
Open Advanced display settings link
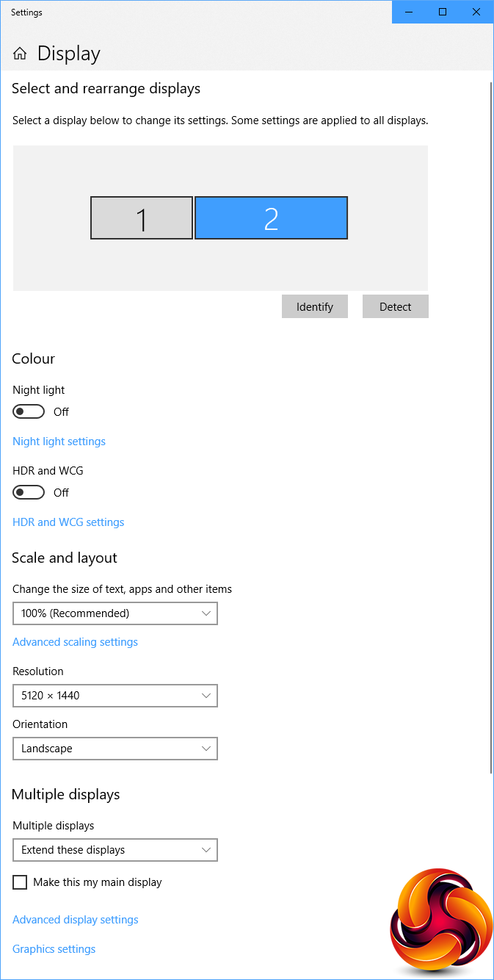(x=75, y=920)
